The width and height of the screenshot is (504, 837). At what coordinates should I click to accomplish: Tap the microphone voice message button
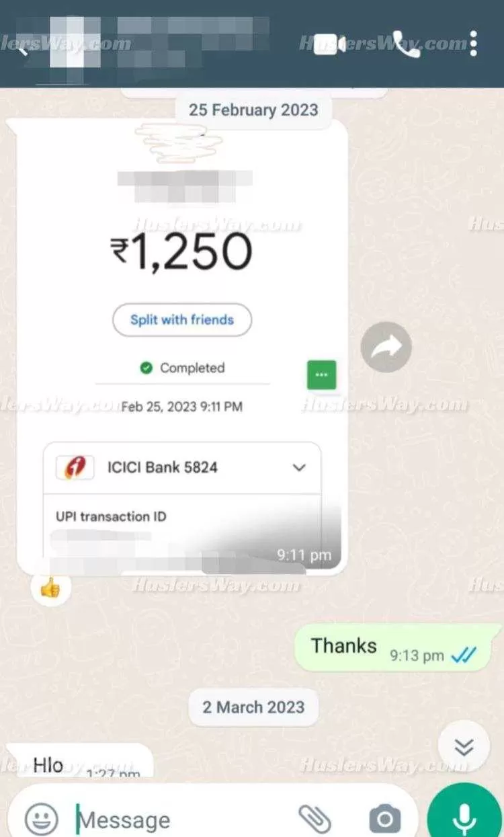click(464, 813)
